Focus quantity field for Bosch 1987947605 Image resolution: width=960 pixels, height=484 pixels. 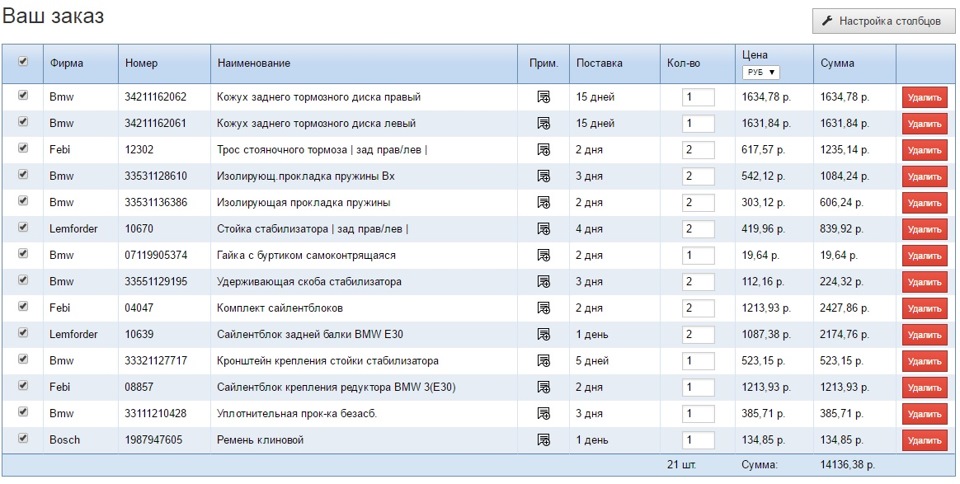click(698, 440)
